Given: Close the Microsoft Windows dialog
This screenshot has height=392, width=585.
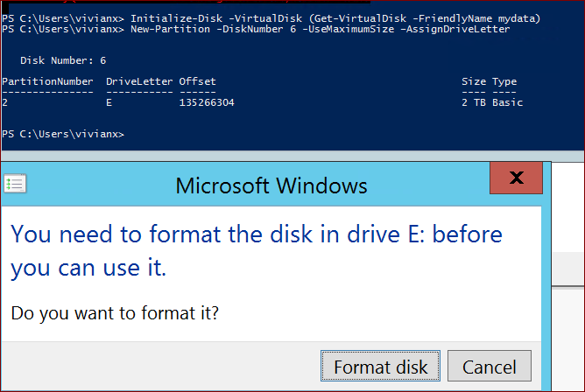Looking at the screenshot, I should pos(516,178).
